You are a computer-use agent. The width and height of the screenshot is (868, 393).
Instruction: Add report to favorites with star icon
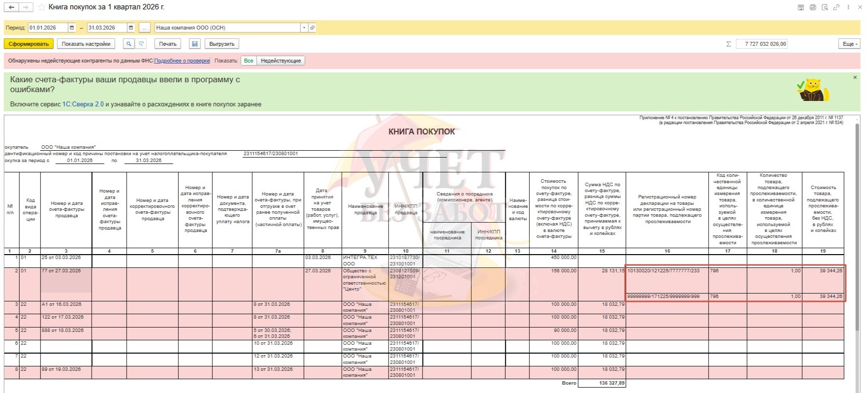[42, 7]
